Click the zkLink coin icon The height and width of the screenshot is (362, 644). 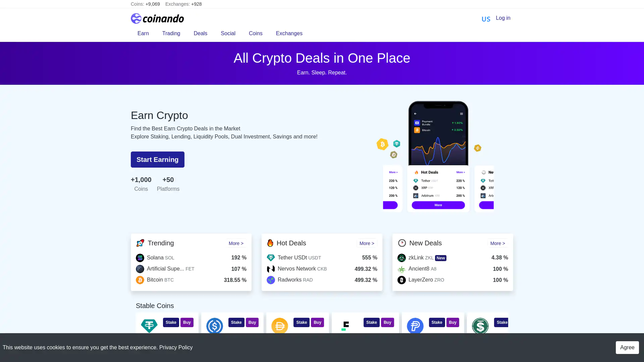pyautogui.click(x=401, y=258)
